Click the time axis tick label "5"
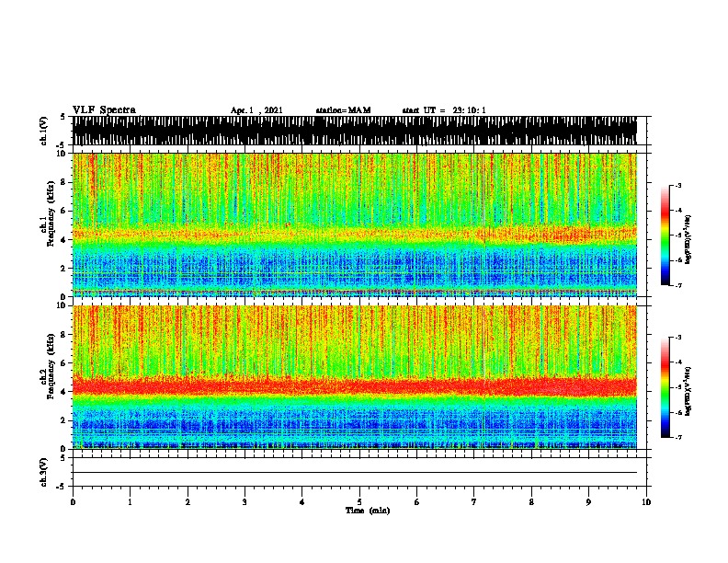 tap(359, 502)
